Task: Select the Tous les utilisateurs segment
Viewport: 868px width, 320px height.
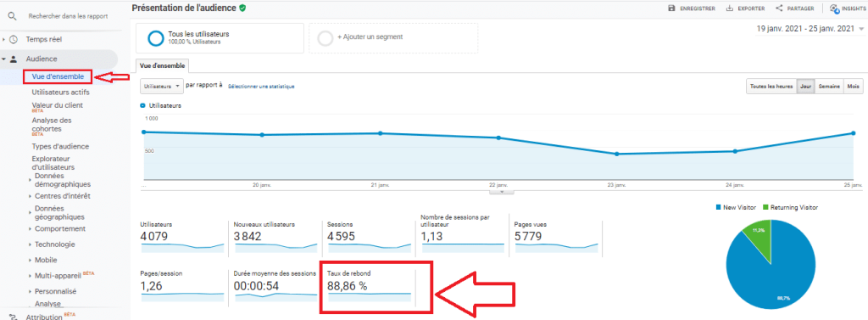Action: [220, 37]
